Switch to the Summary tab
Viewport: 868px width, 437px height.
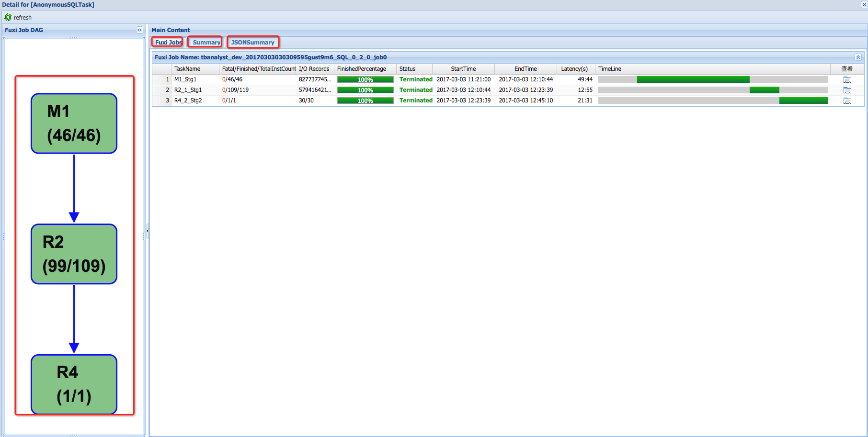205,42
